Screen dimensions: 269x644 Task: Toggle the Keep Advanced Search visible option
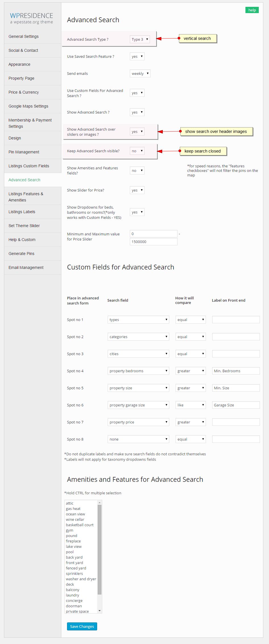[137, 151]
